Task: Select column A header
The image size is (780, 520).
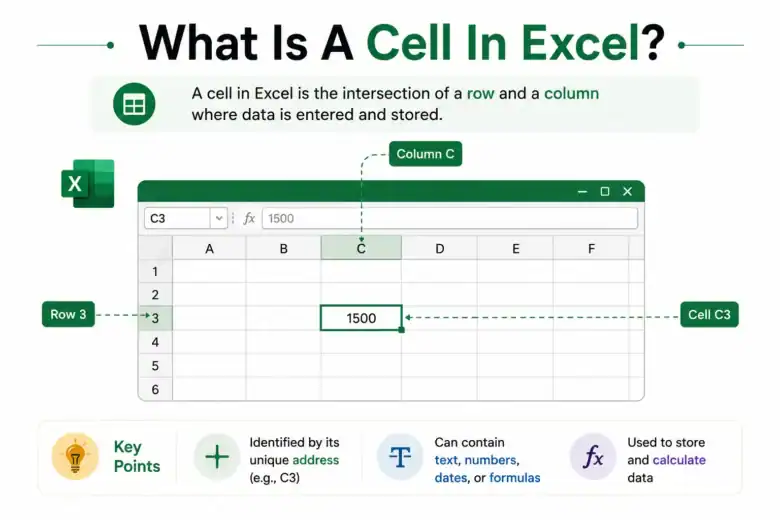Action: pyautogui.click(x=209, y=248)
